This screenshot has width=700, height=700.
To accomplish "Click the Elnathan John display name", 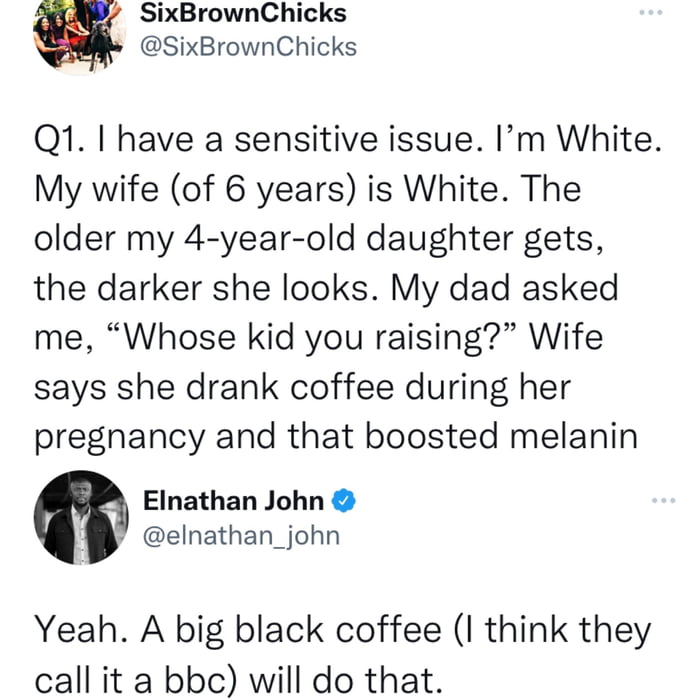I will [x=234, y=500].
